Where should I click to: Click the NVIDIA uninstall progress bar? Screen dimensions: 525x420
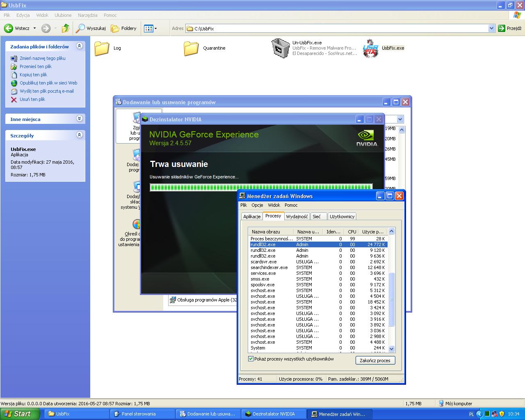click(261, 187)
